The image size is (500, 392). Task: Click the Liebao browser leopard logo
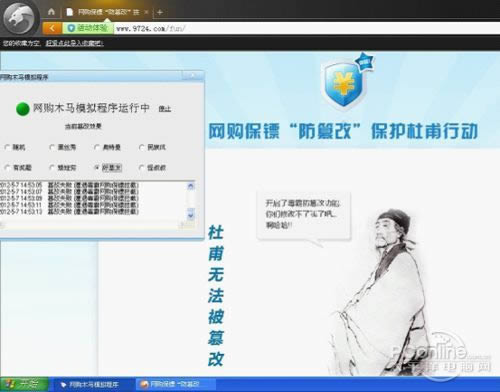[19, 18]
